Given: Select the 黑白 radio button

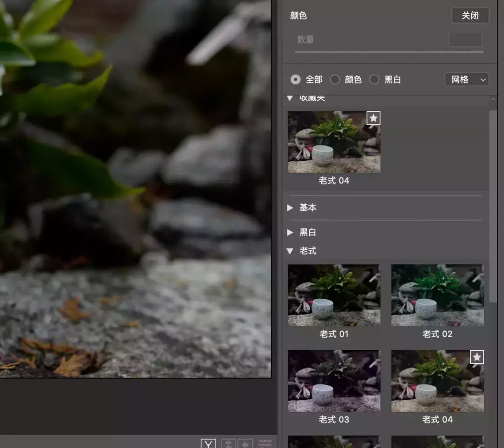Looking at the screenshot, I should click(x=374, y=80).
